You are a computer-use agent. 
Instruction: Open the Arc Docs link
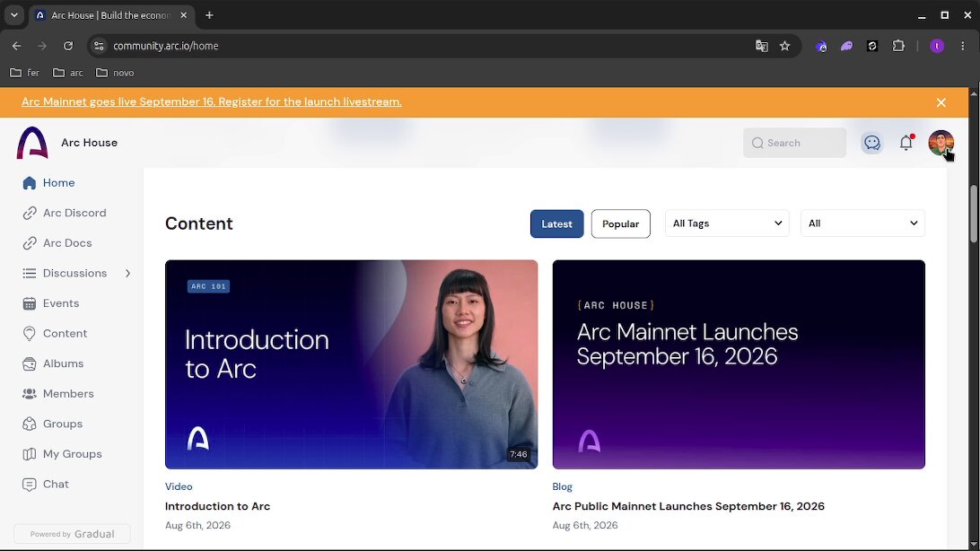57,243
